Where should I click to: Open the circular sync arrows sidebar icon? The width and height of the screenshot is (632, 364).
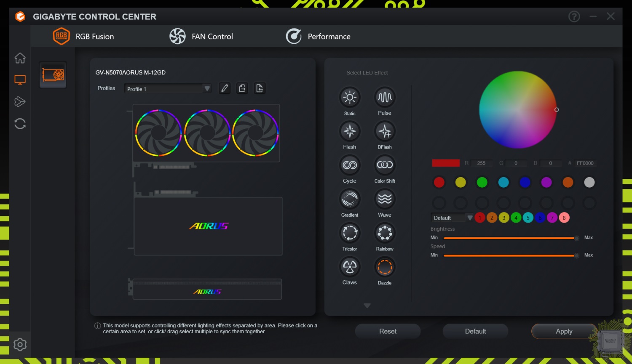[x=20, y=124]
